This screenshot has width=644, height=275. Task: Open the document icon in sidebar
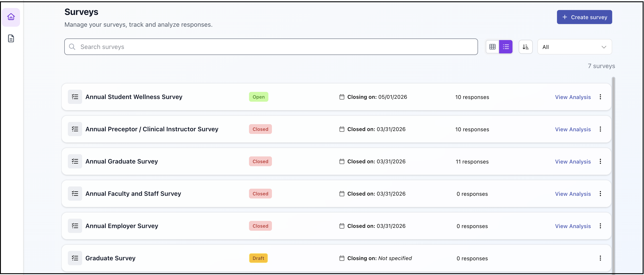tap(11, 38)
